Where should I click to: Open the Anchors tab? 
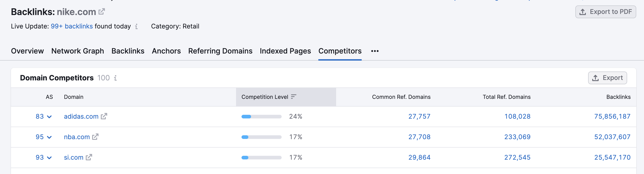coord(166,51)
